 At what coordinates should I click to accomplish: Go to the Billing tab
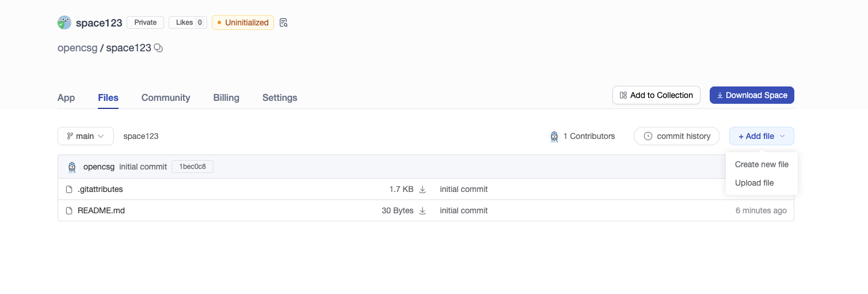pyautogui.click(x=226, y=97)
